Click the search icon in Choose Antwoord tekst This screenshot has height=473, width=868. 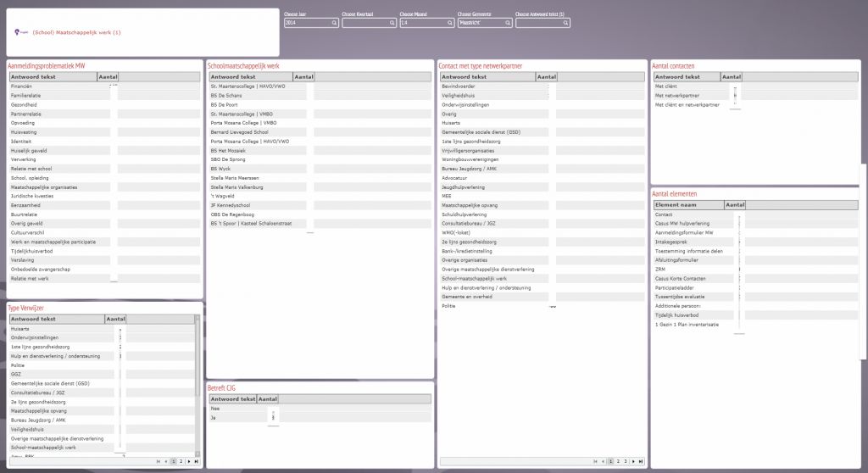pos(565,24)
